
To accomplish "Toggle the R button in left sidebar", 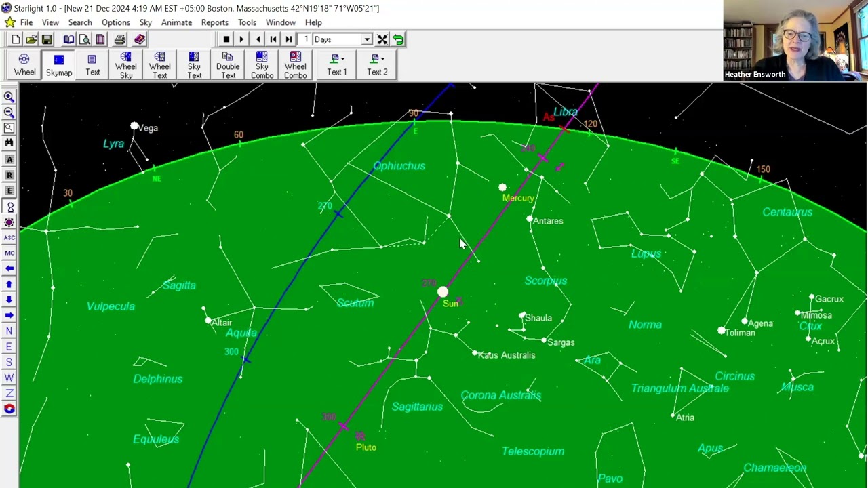I will [x=9, y=175].
